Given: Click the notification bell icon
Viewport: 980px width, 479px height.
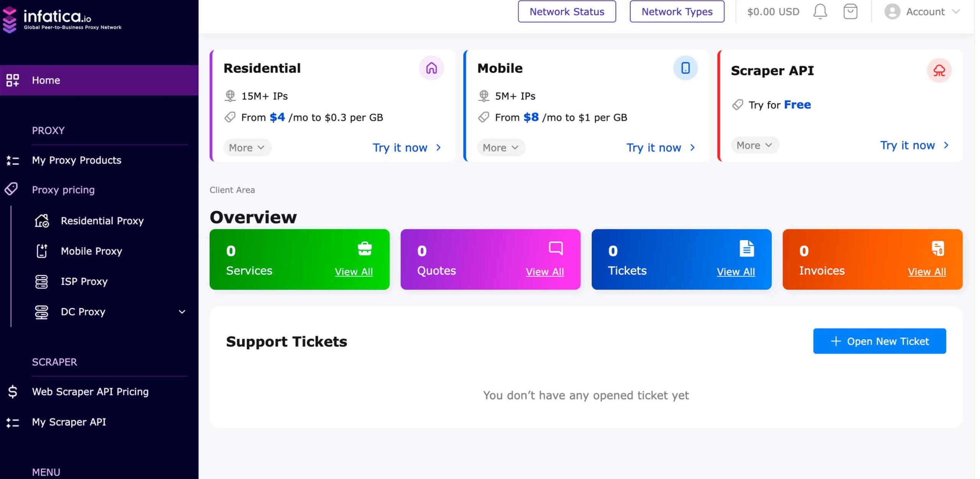Looking at the screenshot, I should pyautogui.click(x=820, y=11).
